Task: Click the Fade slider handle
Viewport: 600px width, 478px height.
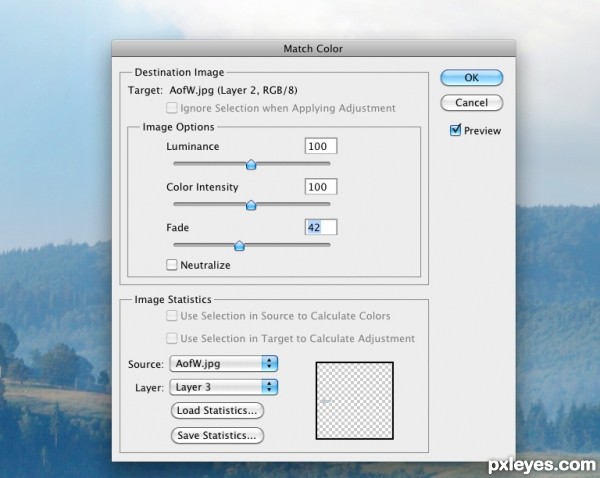Action: [239, 246]
